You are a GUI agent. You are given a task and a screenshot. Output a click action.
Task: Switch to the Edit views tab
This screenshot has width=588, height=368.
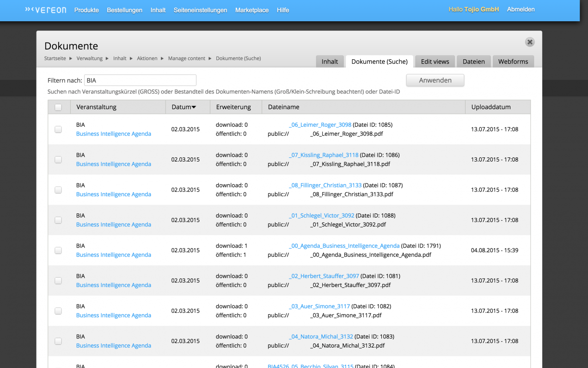[x=435, y=62]
